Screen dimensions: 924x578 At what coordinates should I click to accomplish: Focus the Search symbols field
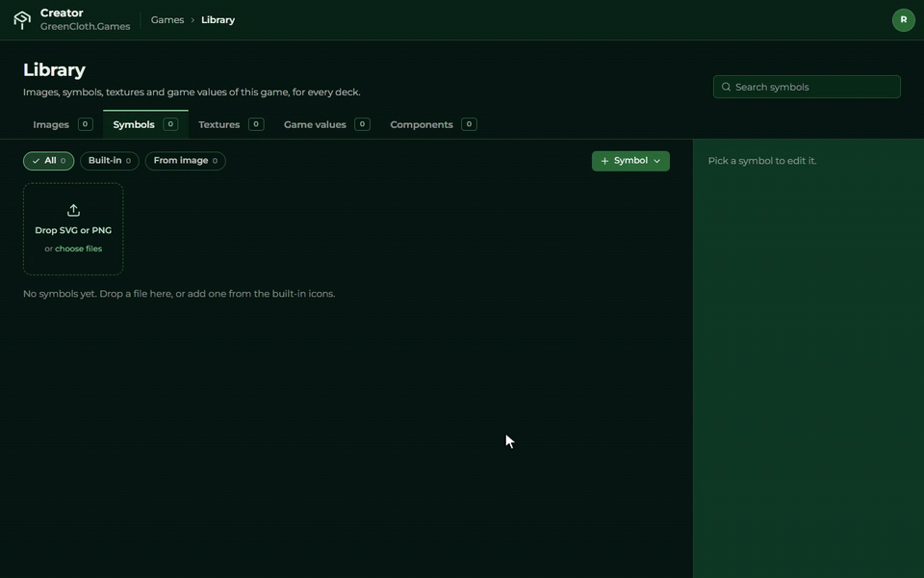tap(807, 87)
